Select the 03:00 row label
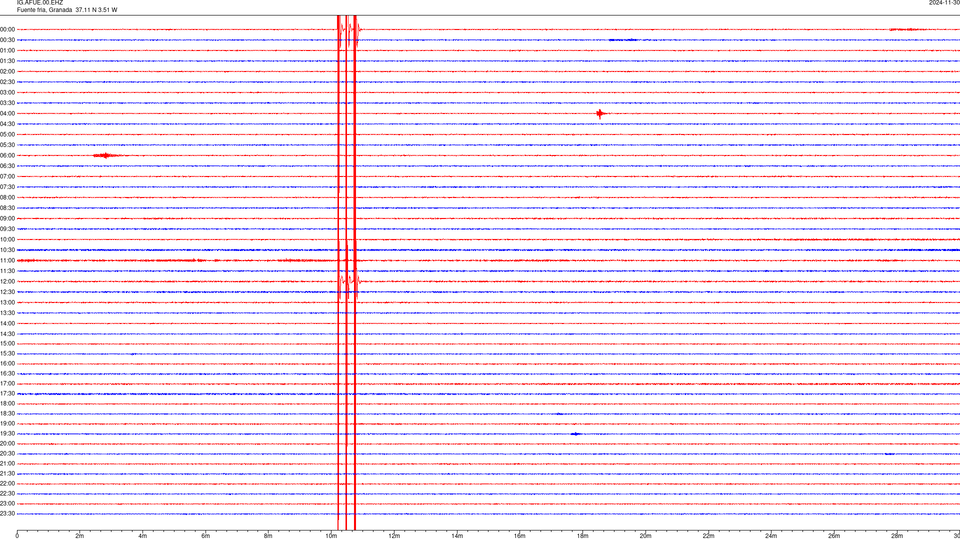 [7, 92]
